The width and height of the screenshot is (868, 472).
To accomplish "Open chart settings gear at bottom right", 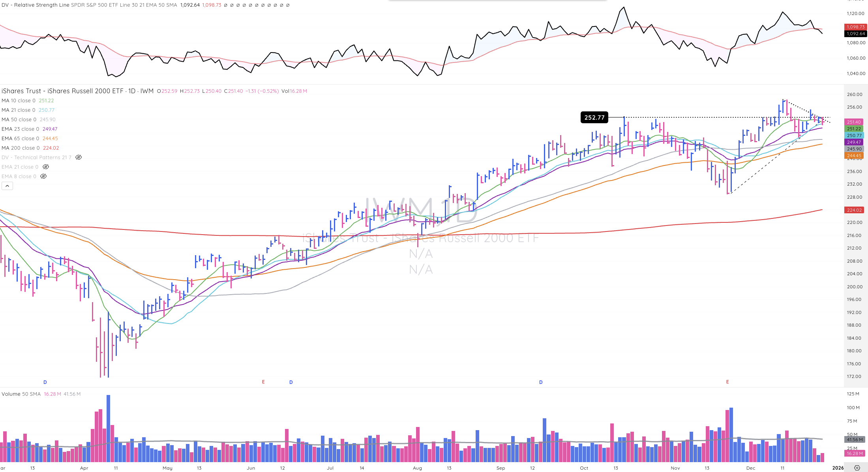I will pos(857,468).
